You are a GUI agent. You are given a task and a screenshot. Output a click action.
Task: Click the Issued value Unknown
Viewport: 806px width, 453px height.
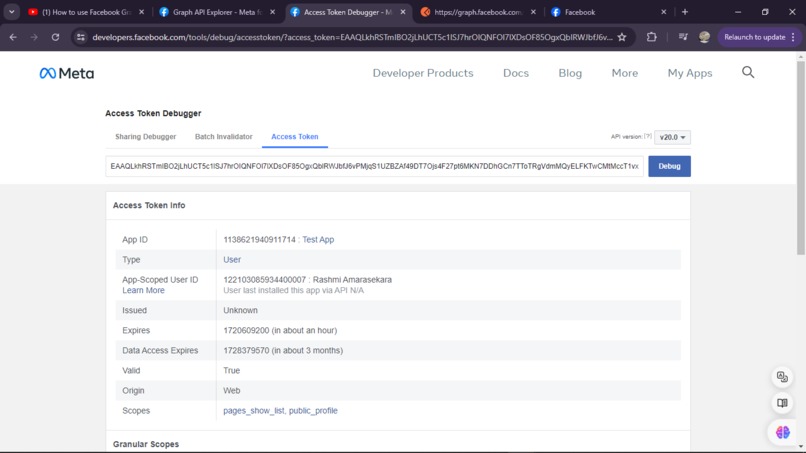240,311
